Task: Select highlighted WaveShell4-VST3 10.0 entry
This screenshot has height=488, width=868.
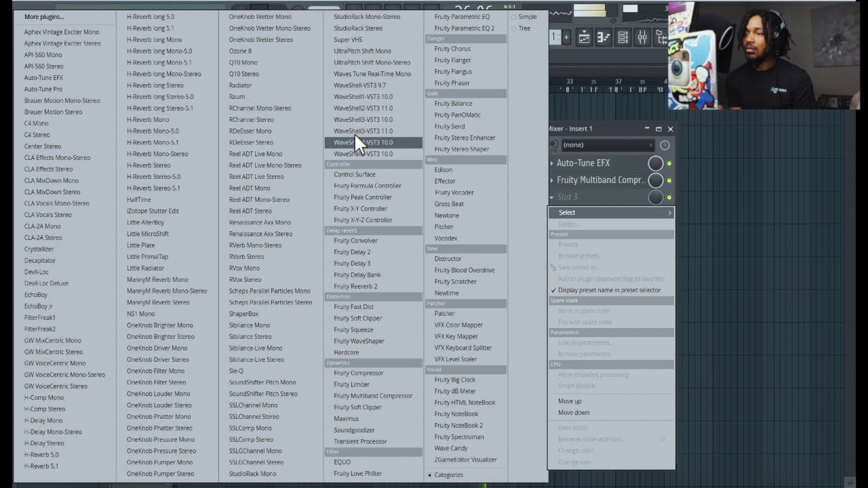Action: tap(373, 142)
